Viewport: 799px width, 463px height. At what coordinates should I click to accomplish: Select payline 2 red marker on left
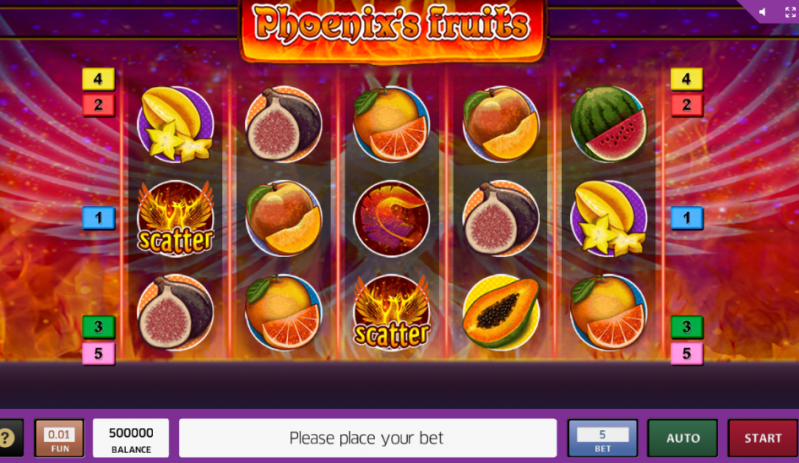[98, 105]
